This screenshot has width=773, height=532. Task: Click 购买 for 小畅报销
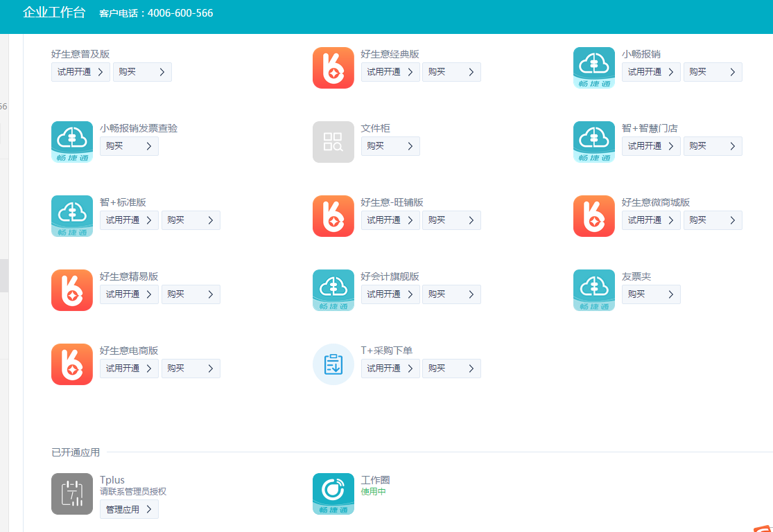(x=713, y=72)
